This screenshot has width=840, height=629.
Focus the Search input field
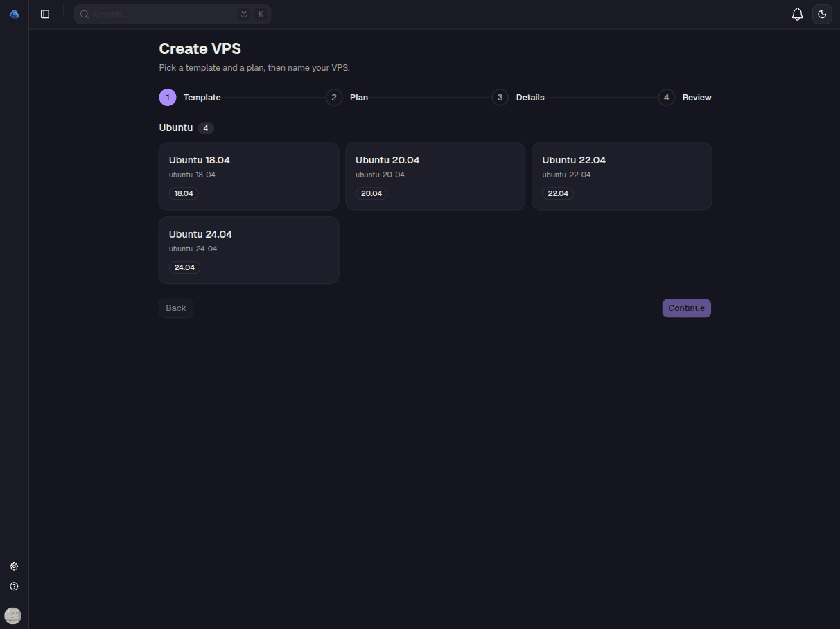(173, 14)
